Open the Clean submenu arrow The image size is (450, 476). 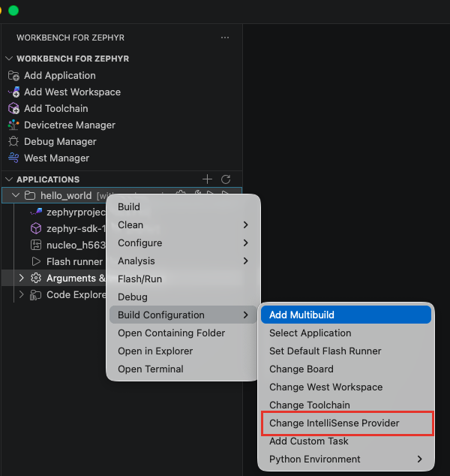coord(245,225)
